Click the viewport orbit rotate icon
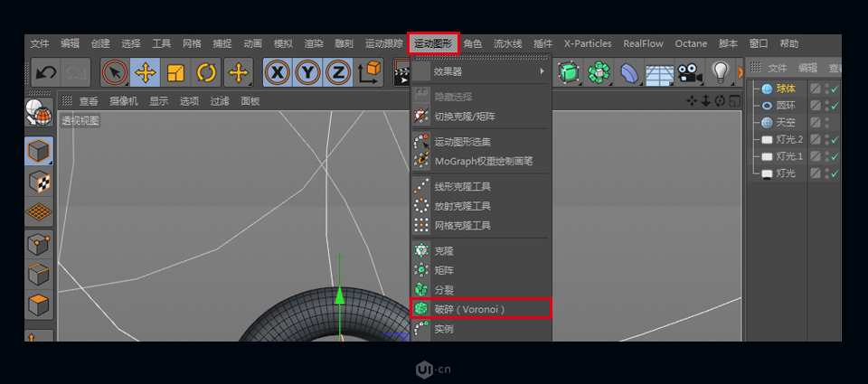This screenshot has width=868, height=384. pos(721,100)
